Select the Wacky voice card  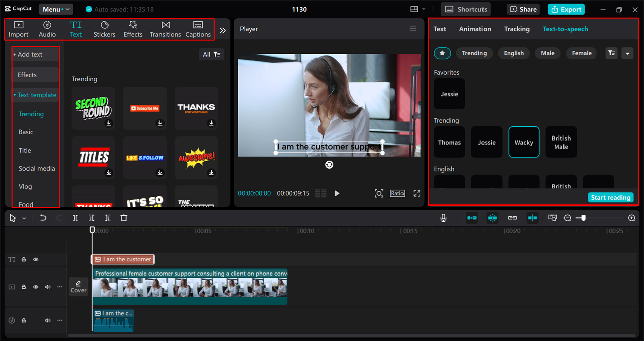point(524,142)
